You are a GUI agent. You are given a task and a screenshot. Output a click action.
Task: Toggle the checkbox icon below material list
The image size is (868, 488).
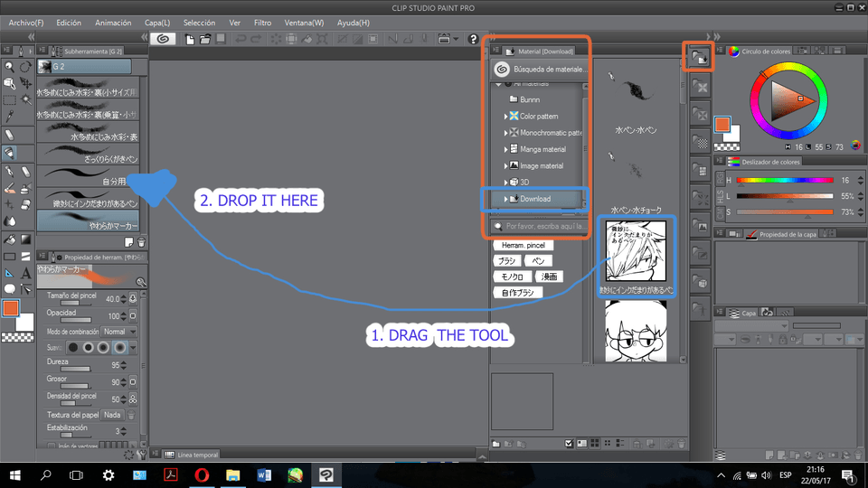567,443
